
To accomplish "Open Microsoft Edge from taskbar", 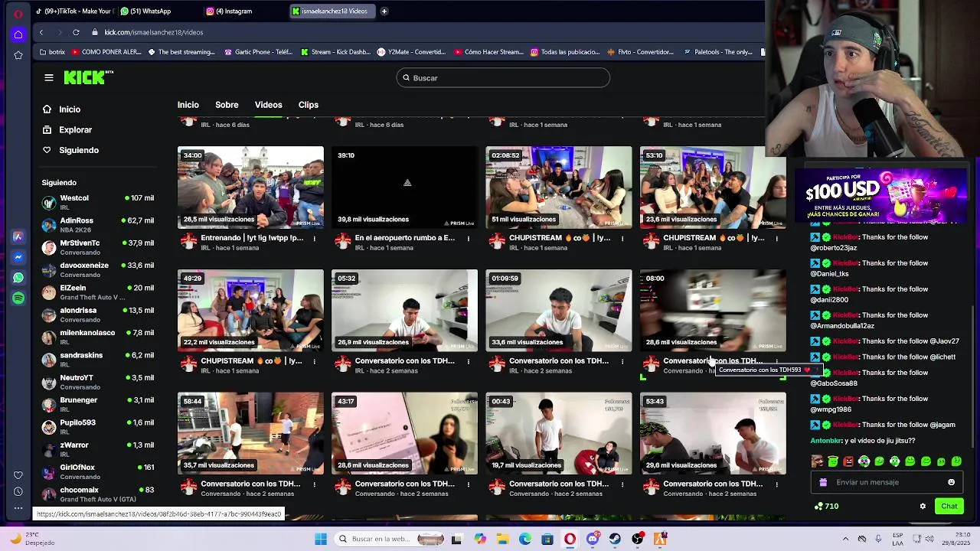I will click(525, 539).
